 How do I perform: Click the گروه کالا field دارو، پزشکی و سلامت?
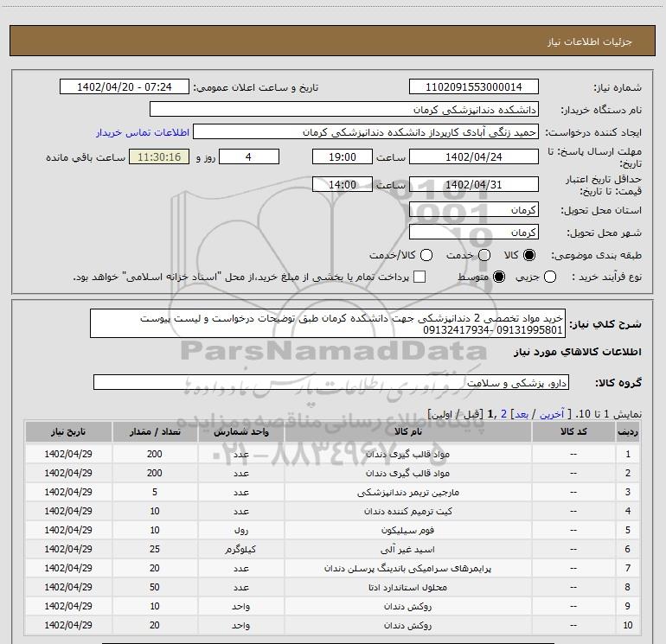[x=331, y=382]
